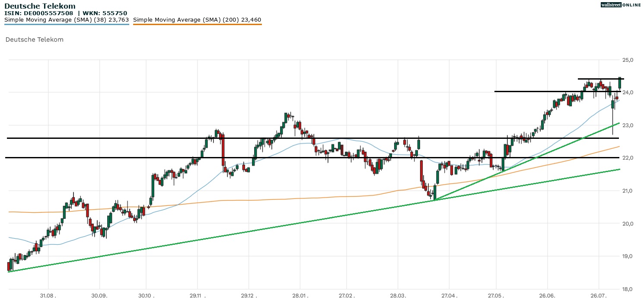Screen dimensions: 644x298
Task: Click the latest green candle at far right
Action: (620, 83)
